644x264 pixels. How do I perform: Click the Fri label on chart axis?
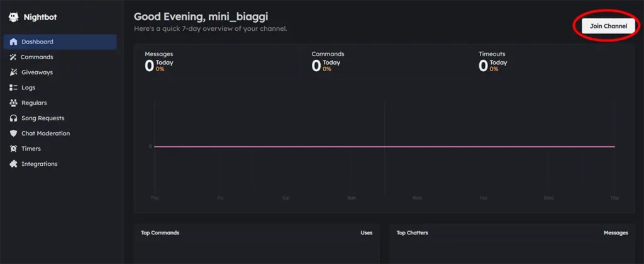pos(220,198)
